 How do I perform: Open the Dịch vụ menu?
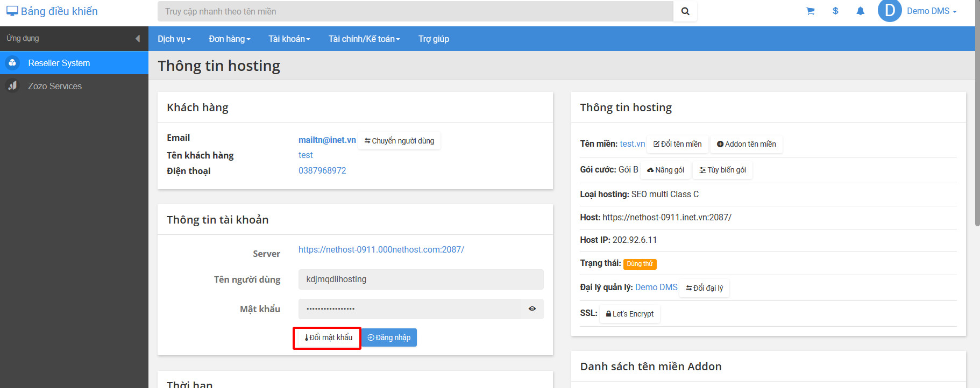click(174, 39)
